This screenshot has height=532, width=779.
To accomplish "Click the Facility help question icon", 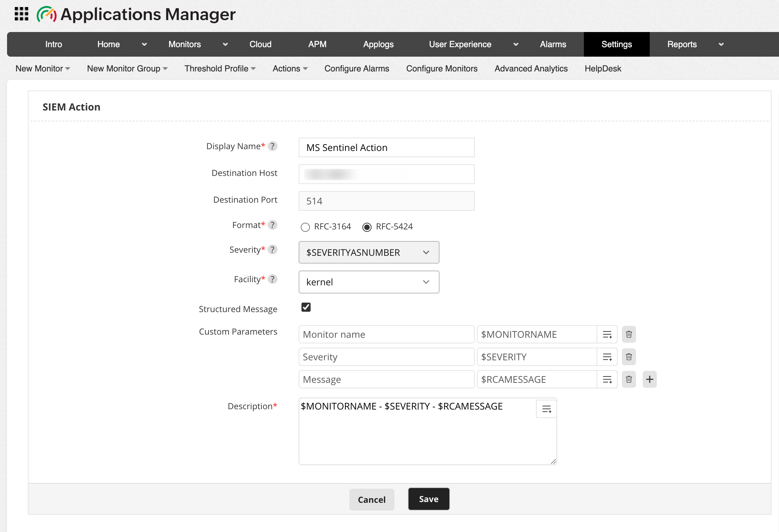I will [x=272, y=279].
